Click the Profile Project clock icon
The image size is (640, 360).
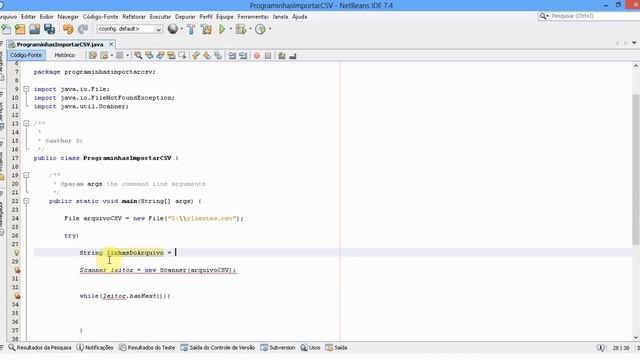[260, 29]
